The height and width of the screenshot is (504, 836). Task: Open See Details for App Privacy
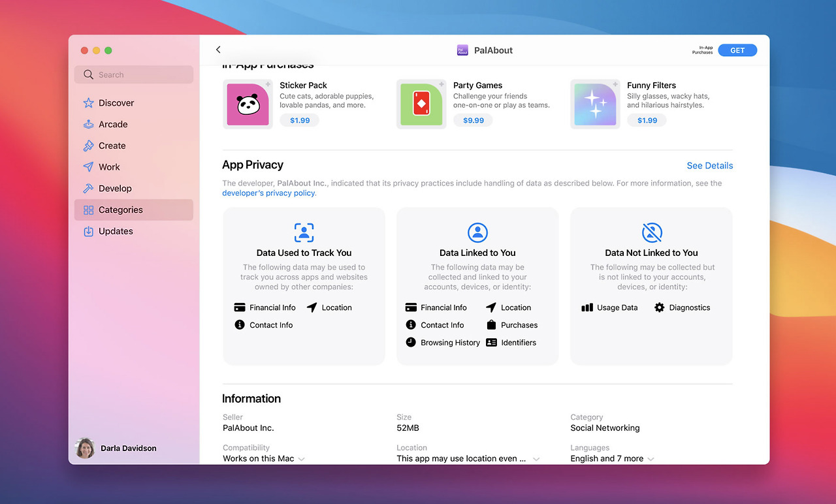click(x=710, y=166)
